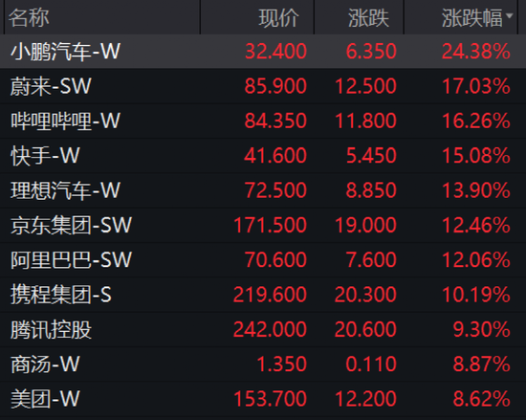Click the change value 8.850
The height and width of the screenshot is (420, 526).
click(371, 190)
